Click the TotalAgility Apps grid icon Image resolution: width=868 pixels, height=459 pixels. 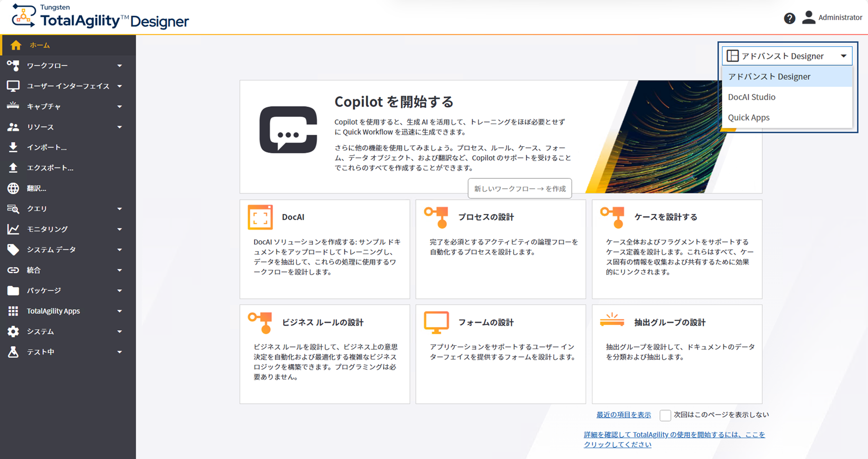click(13, 311)
